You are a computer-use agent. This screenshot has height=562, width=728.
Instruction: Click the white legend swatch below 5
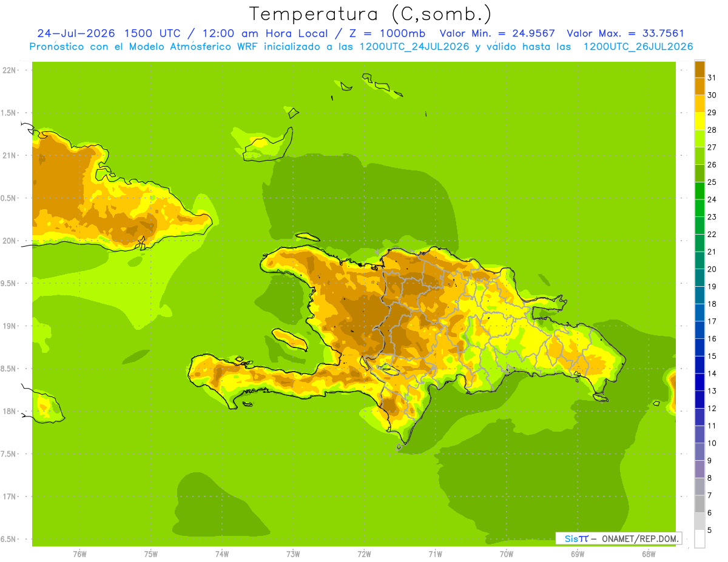pos(699,539)
